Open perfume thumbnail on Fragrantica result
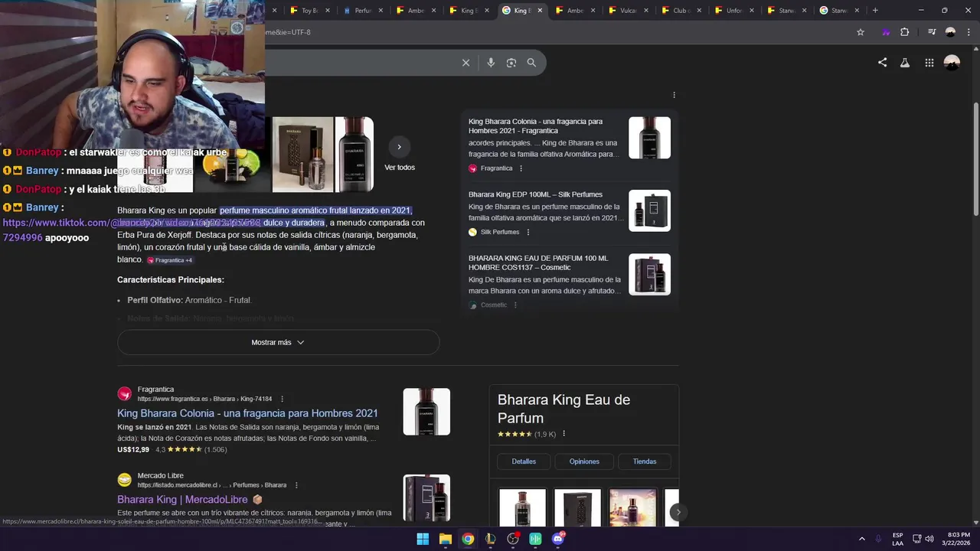Image resolution: width=980 pixels, height=551 pixels. 426,412
